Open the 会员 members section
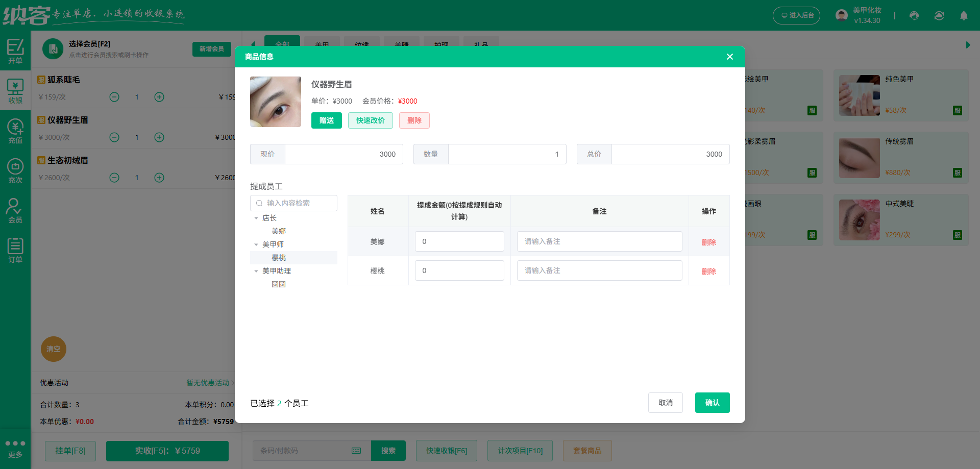Image resolution: width=980 pixels, height=469 pixels. (x=15, y=209)
